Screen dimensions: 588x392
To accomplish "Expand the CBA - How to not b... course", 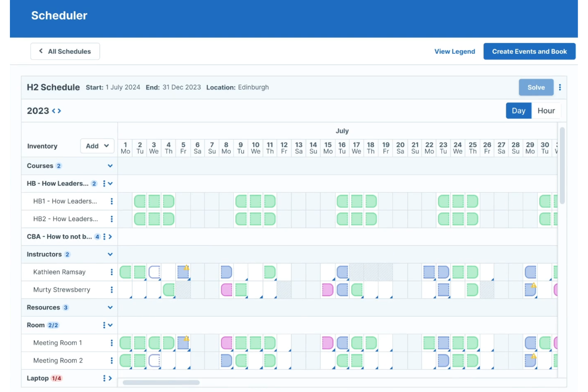I will click(110, 236).
